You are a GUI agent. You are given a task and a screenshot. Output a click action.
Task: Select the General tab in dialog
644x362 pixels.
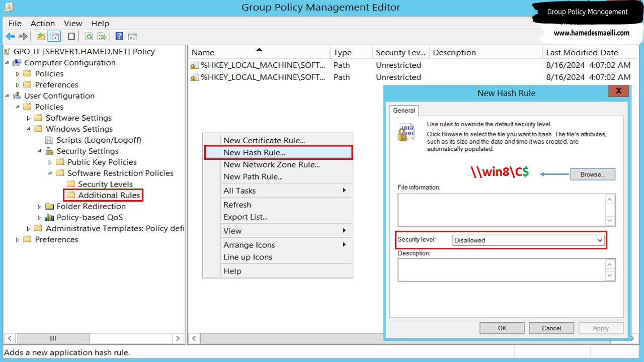[x=404, y=111]
